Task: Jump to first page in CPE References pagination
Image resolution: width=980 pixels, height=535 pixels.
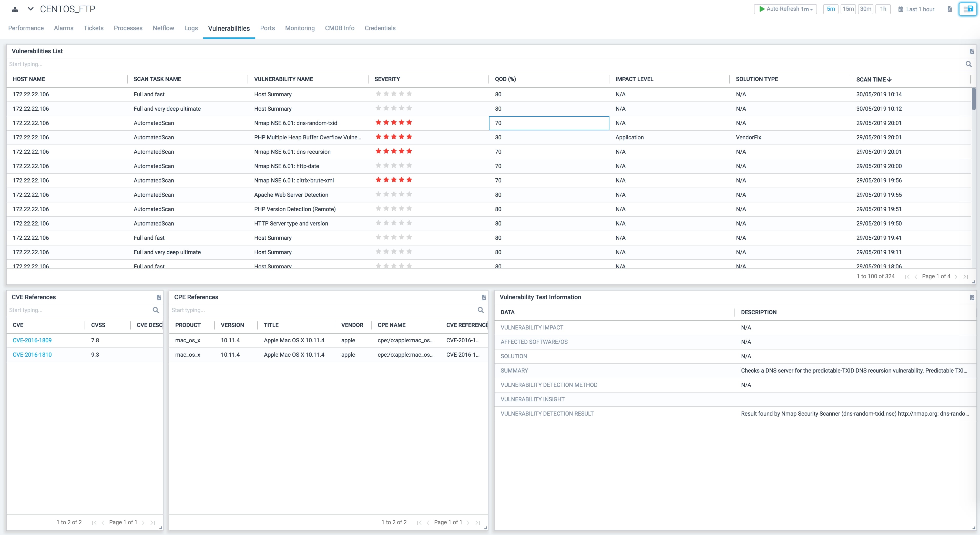Action: [419, 522]
